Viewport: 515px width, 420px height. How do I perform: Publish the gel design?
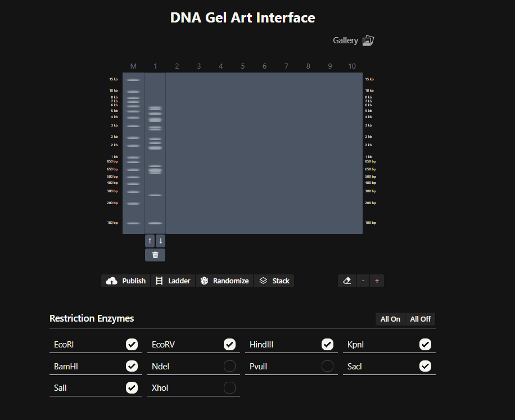(126, 281)
